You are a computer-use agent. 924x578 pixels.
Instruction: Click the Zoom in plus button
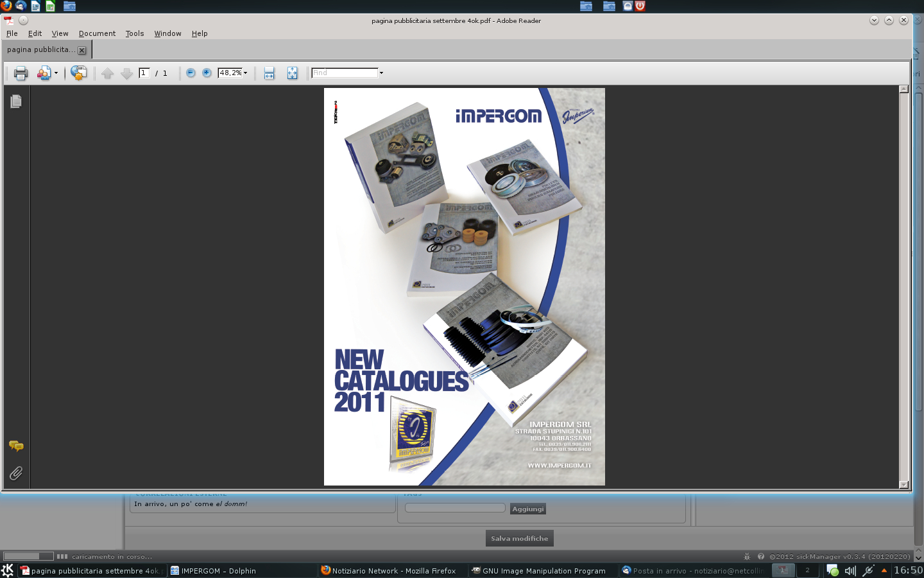[207, 73]
